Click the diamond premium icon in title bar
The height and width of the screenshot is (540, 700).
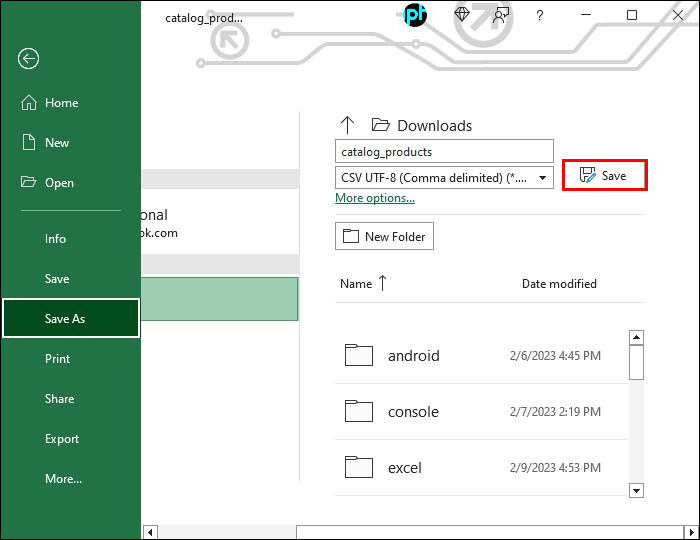462,15
